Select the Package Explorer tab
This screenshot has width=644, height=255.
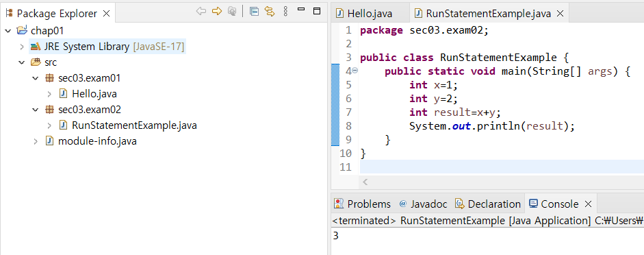pyautogui.click(x=57, y=13)
